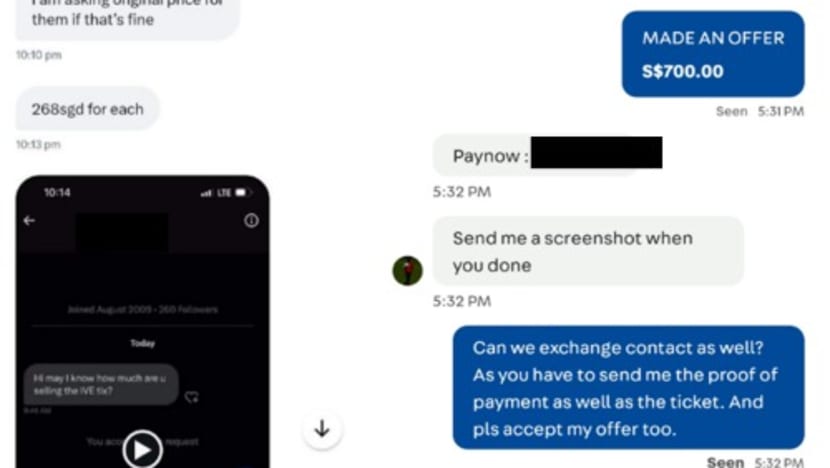
Task: Click the signal bars icon near LTE
Action: (206, 193)
